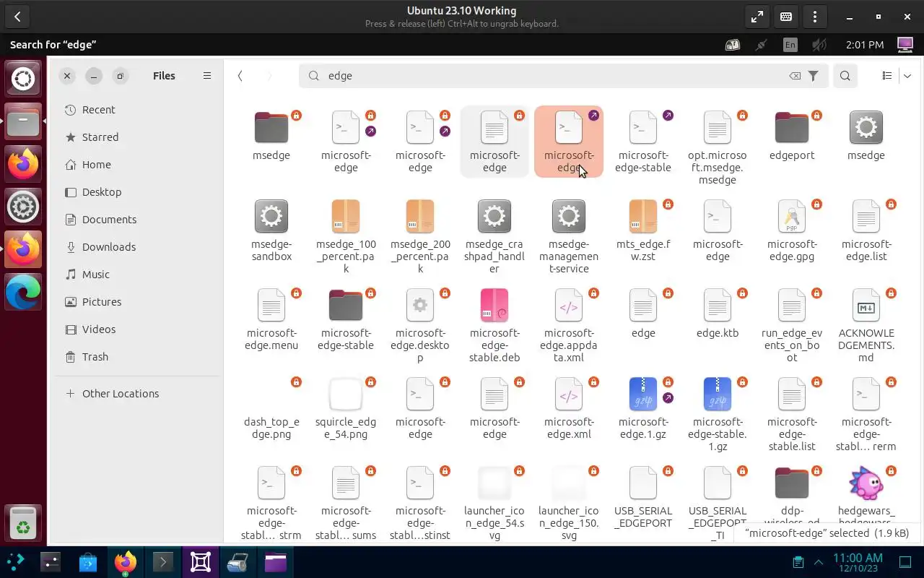Viewport: 924px width, 578px height.
Task: Open the clock showing 2:01 PM
Action: click(x=865, y=45)
